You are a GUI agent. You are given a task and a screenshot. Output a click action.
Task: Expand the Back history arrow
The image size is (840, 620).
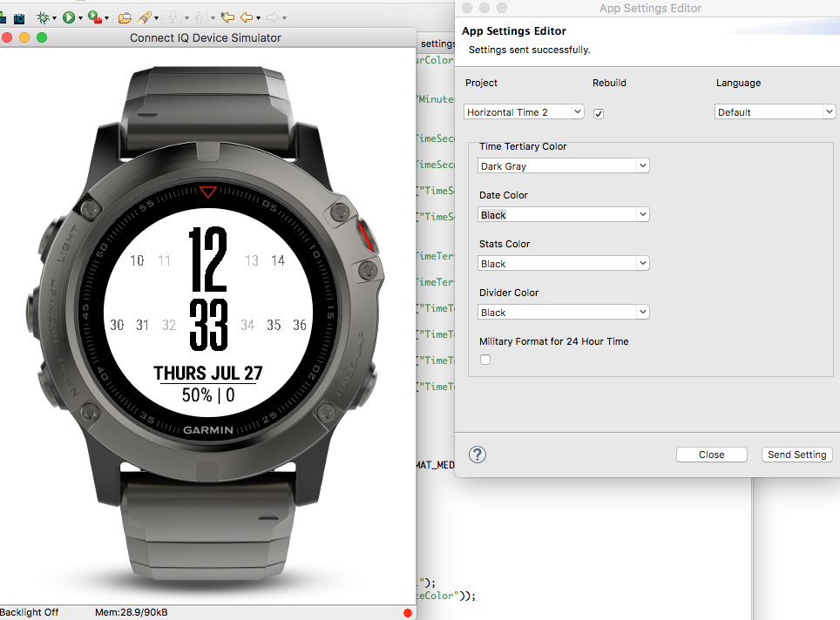pyautogui.click(x=258, y=18)
